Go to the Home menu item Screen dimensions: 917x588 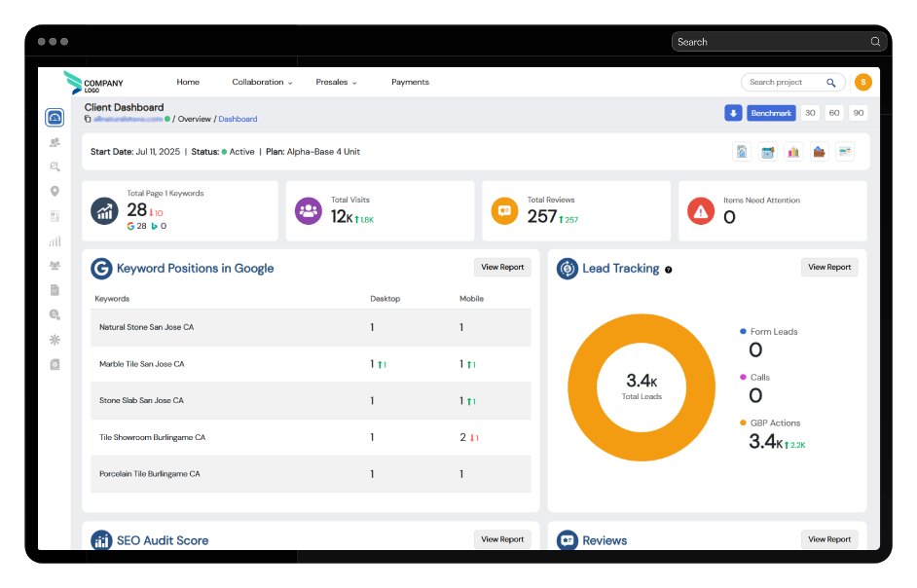pos(188,83)
